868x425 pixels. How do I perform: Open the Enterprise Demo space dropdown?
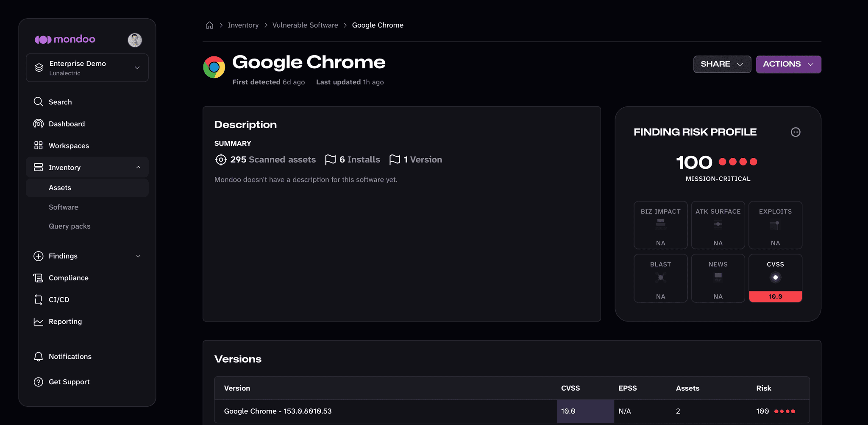pyautogui.click(x=87, y=68)
